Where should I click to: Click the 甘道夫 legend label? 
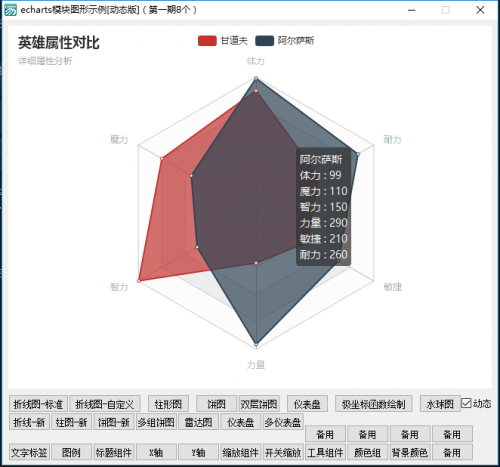coord(234,41)
